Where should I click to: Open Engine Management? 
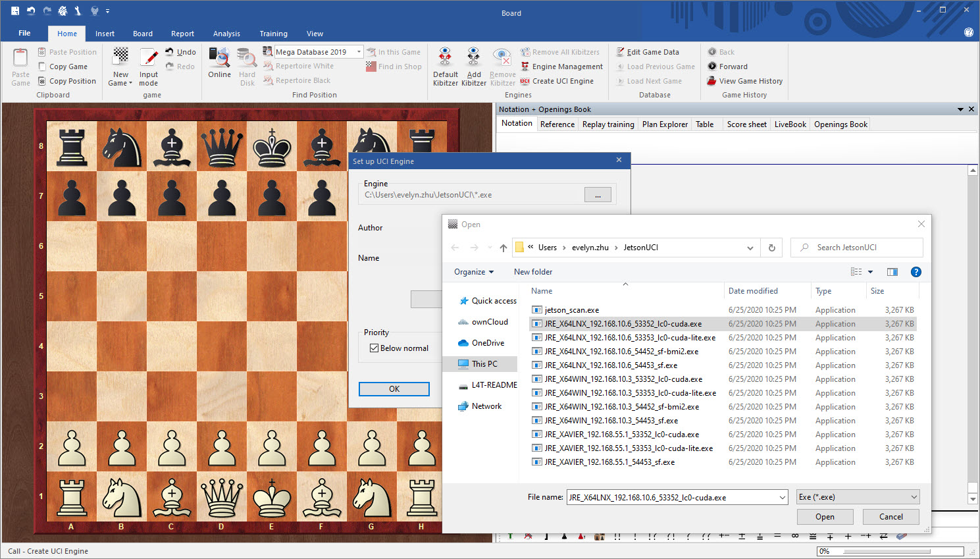point(567,67)
